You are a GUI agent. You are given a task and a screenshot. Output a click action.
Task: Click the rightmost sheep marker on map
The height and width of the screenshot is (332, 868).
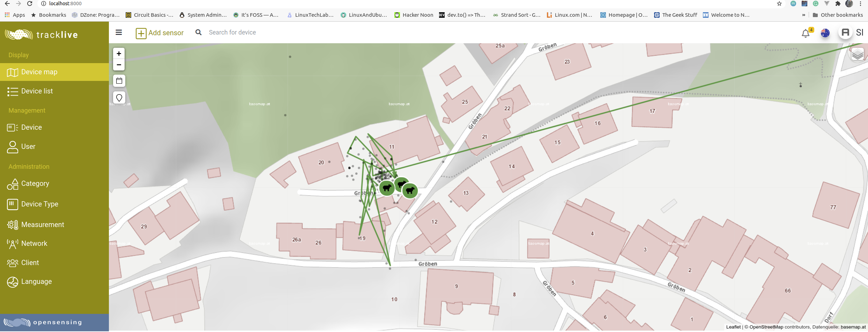coord(410,191)
